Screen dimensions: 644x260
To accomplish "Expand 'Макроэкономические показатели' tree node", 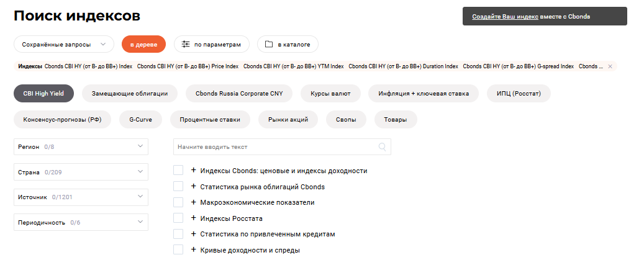I will click(193, 202).
